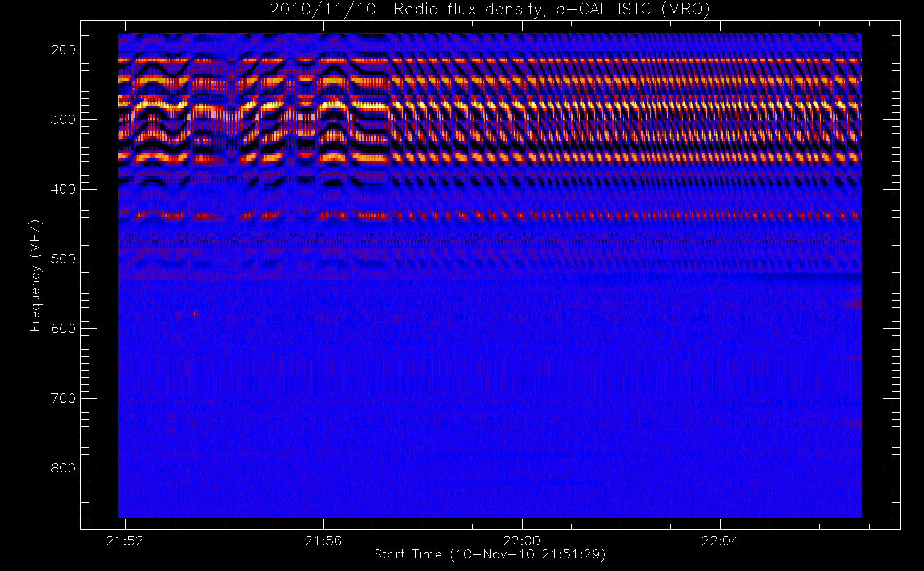Click the 800 frequency tick label
The width and height of the screenshot is (924, 571).
(x=63, y=468)
